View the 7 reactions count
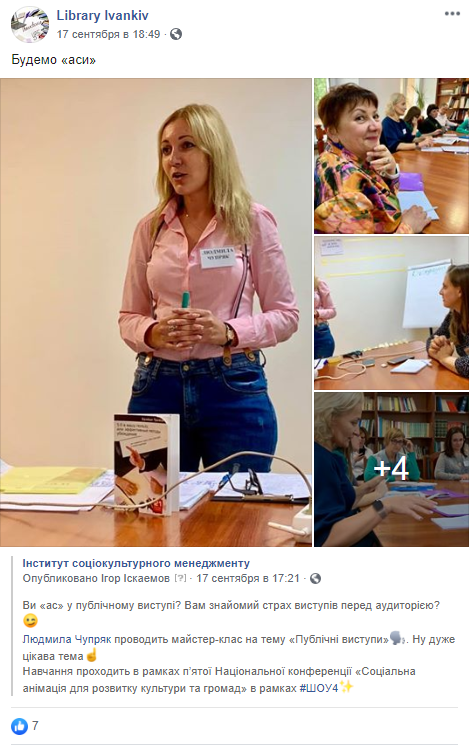 (x=35, y=726)
